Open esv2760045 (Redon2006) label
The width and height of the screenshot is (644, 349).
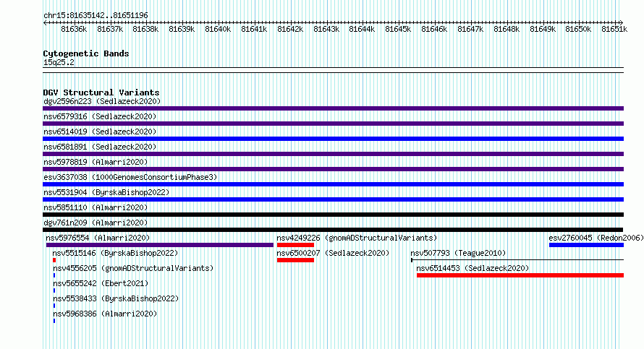click(596, 238)
